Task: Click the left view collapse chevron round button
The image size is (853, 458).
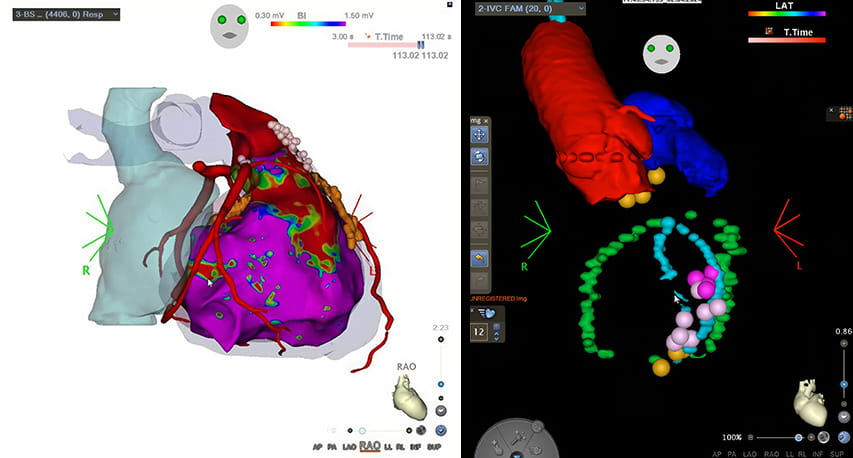Action: [x=441, y=411]
